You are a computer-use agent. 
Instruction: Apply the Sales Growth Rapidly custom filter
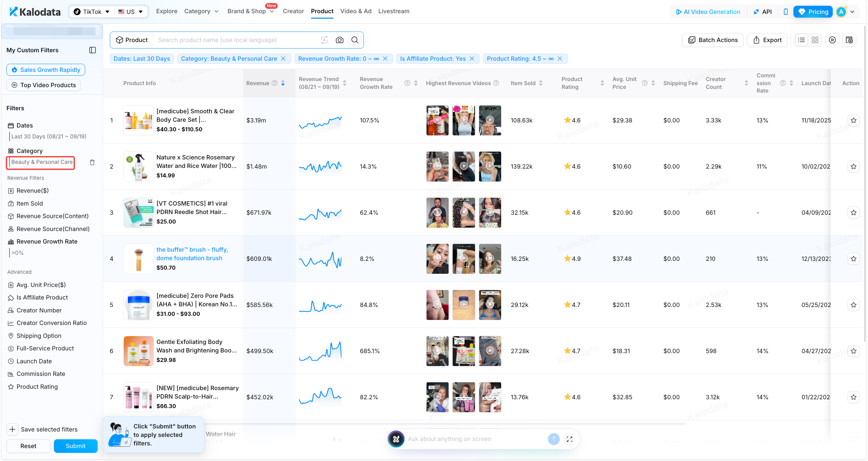coord(46,70)
